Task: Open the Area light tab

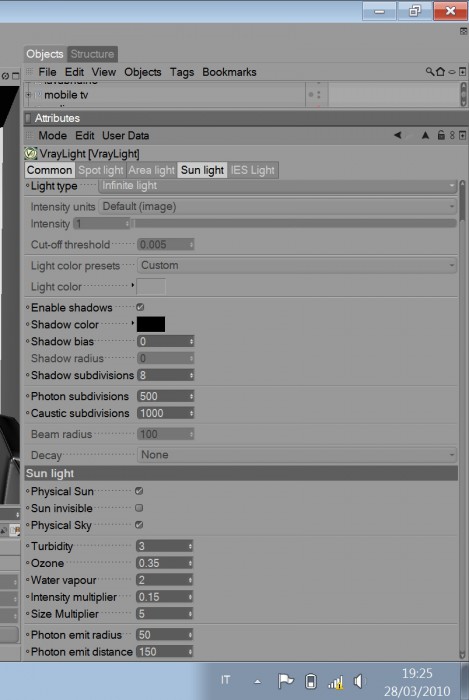Action: (152, 170)
